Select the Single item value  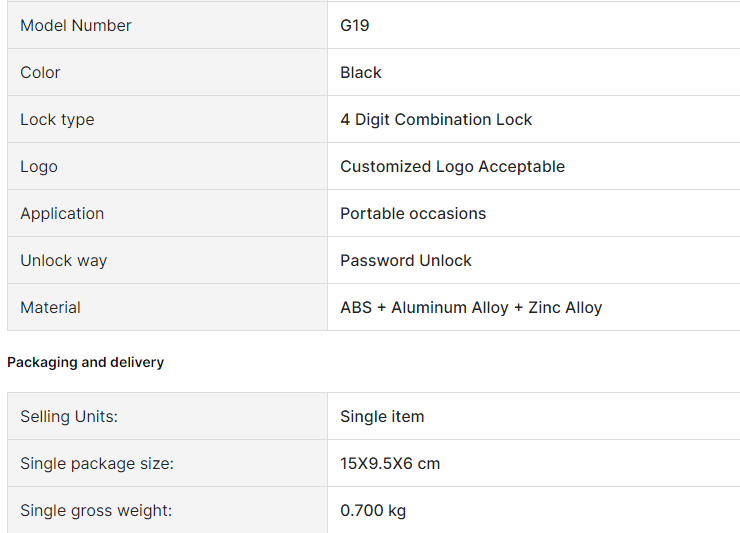(x=382, y=416)
